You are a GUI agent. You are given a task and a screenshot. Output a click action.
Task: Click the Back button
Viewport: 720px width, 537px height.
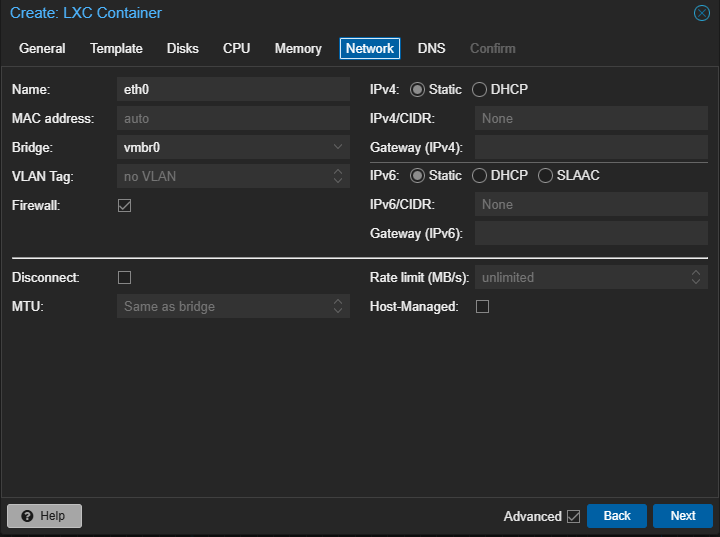point(617,516)
